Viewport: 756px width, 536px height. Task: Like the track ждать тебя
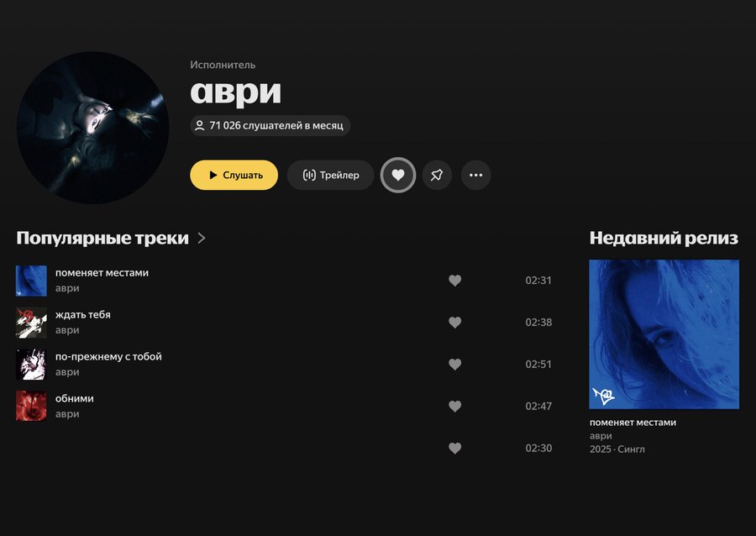pyautogui.click(x=454, y=323)
